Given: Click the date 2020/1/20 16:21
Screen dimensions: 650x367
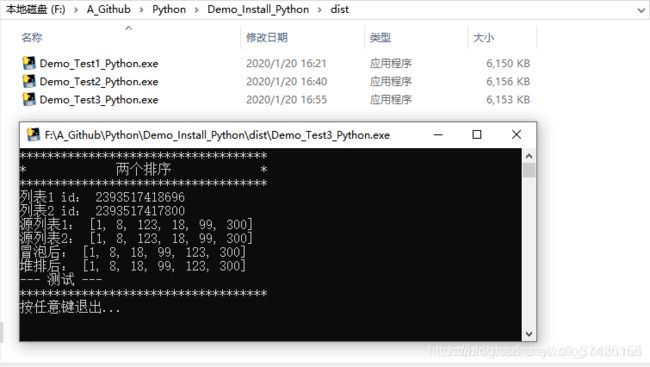Looking at the screenshot, I should [286, 63].
